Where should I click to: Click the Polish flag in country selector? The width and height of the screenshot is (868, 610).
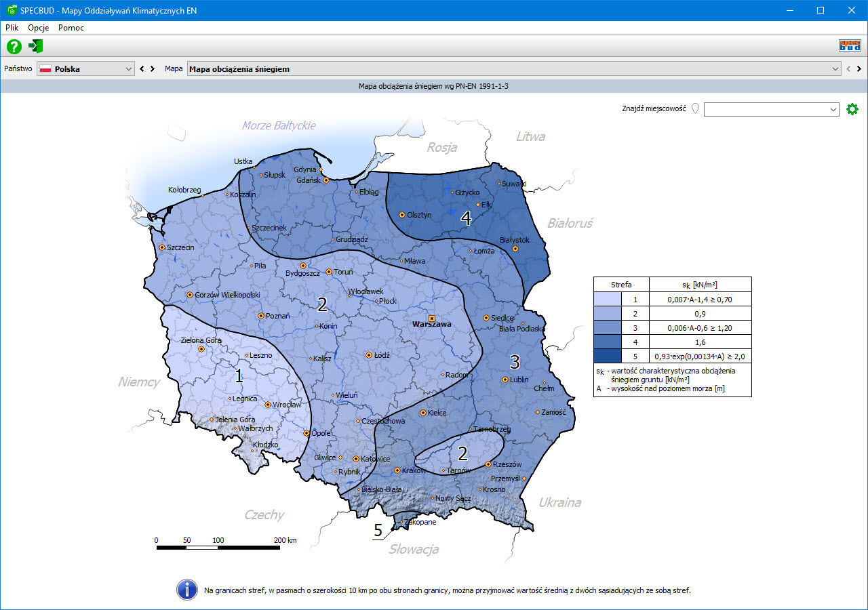pos(46,69)
